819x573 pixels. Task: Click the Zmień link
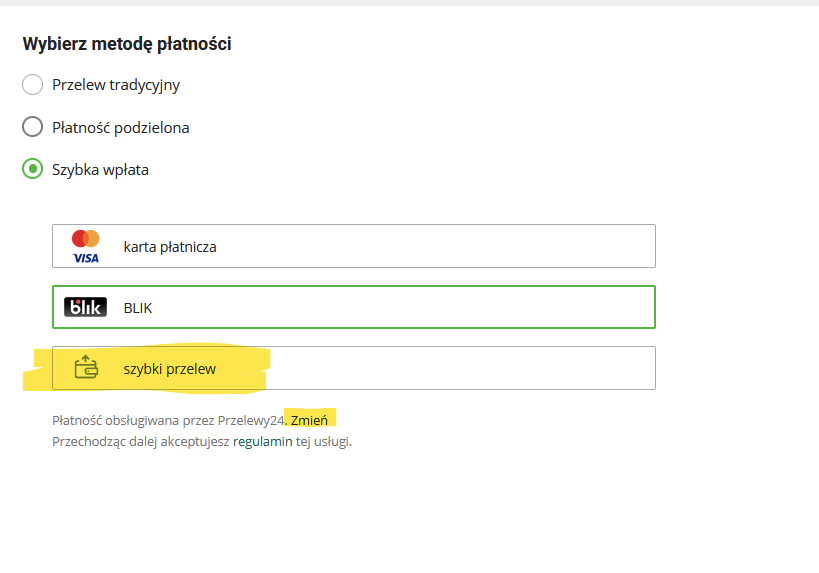pos(309,420)
